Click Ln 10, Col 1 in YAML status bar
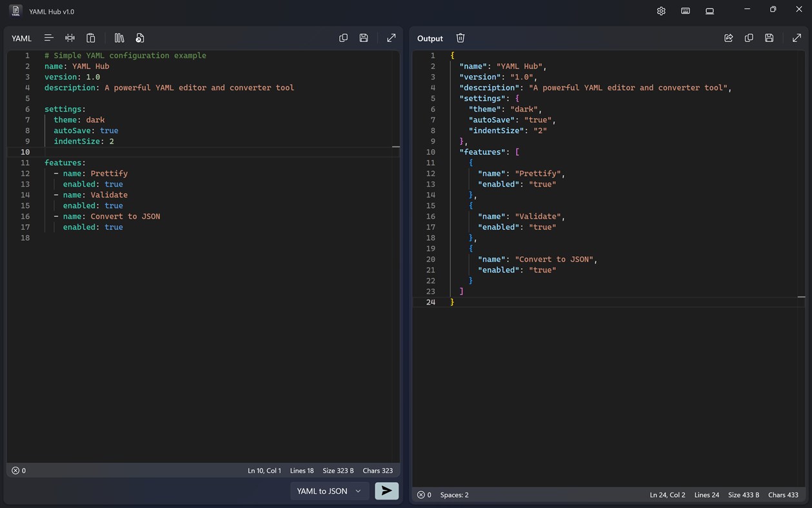 [x=264, y=471]
